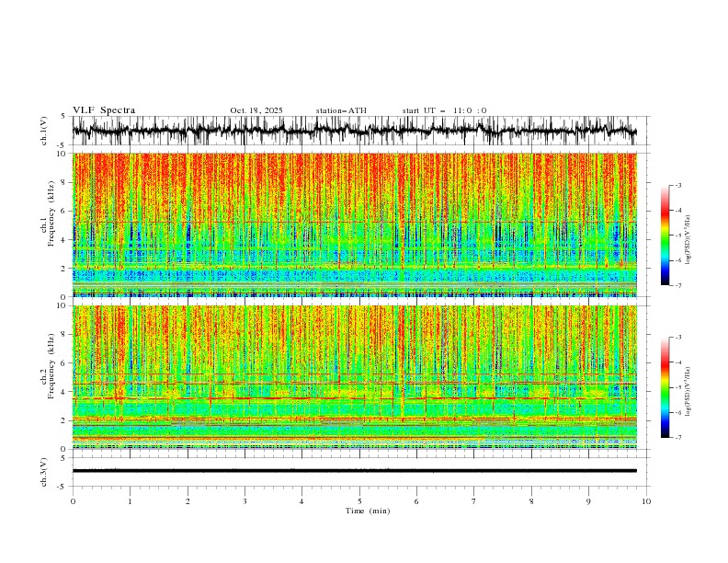Click time axis tick label "9"
728x563 pixels.
coord(588,501)
